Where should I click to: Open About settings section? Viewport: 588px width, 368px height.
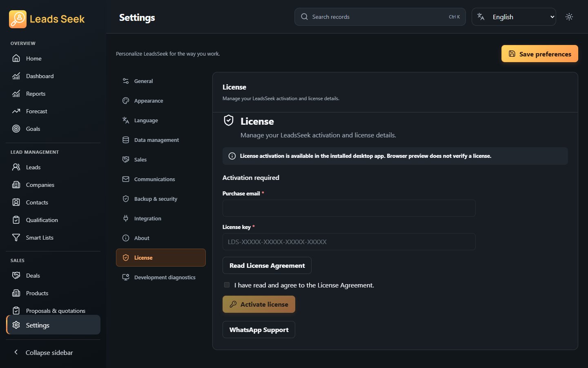(161, 238)
